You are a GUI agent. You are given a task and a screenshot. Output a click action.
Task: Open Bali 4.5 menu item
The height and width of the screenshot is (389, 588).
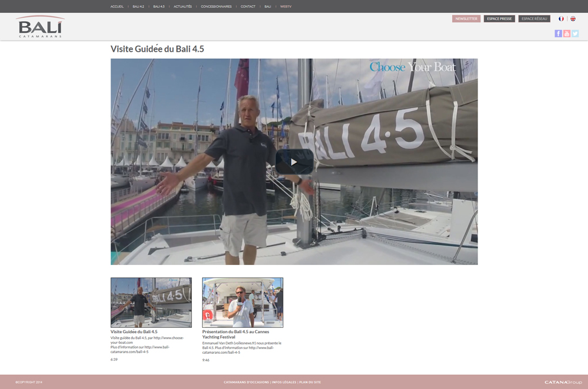click(x=159, y=6)
